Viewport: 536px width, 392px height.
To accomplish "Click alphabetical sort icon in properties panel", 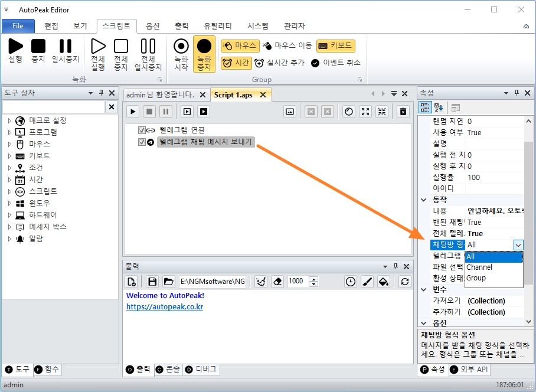I will pos(439,107).
